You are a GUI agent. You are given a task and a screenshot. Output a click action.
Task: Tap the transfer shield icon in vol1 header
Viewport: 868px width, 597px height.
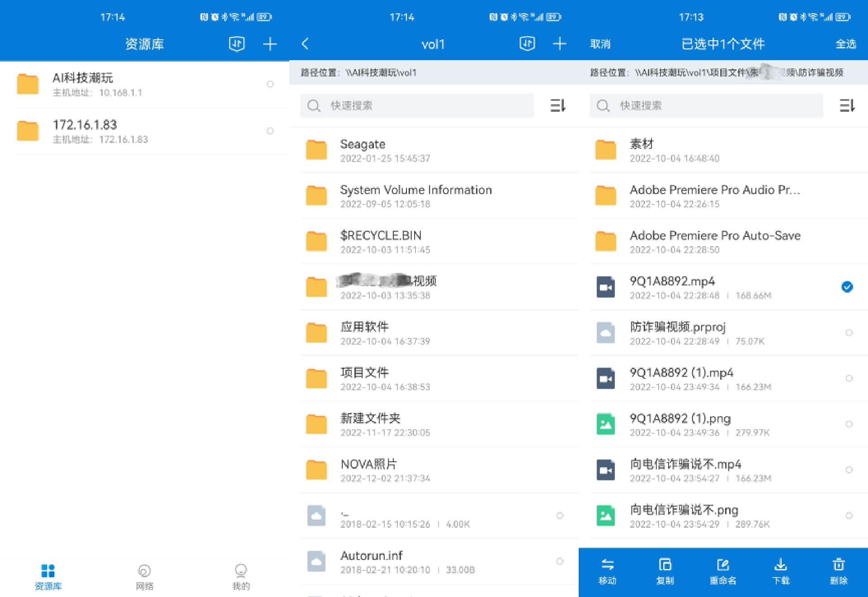pos(527,44)
